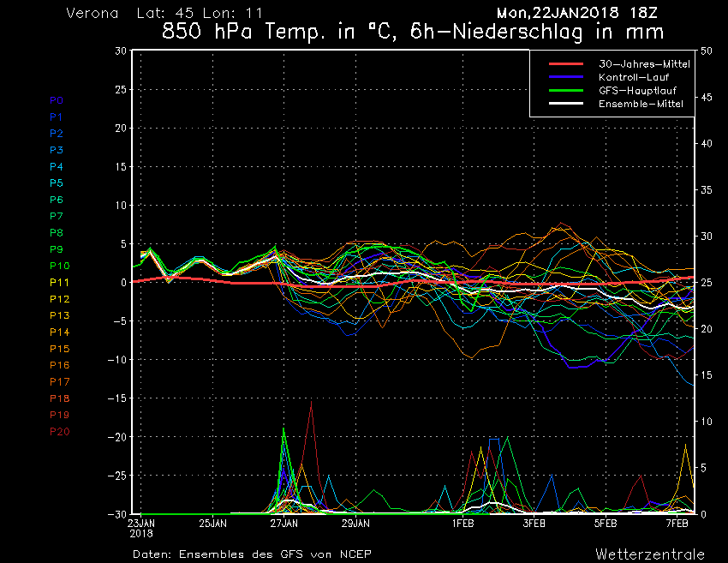728x563 pixels.
Task: Click the '45' precipitation axis value
Action: [707, 97]
